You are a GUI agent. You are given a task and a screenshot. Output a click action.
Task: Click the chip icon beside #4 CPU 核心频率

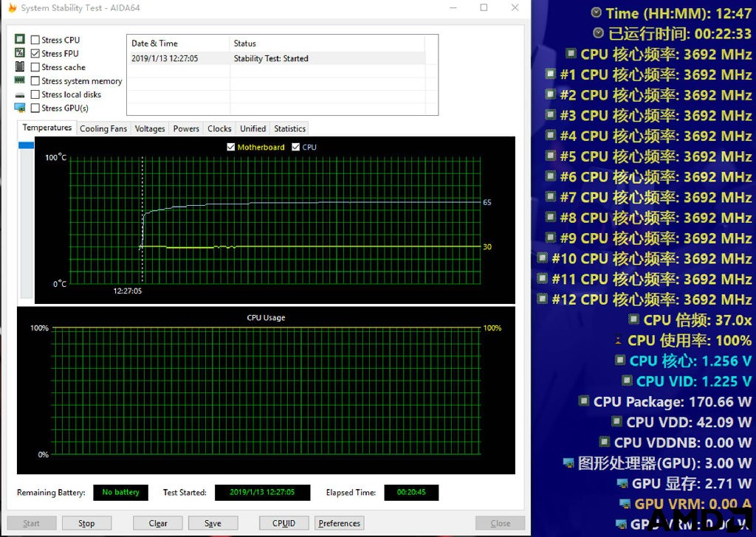point(550,135)
